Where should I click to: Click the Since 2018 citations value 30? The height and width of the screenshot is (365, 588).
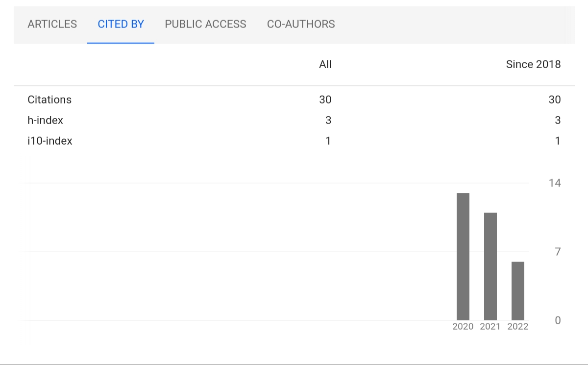[555, 100]
